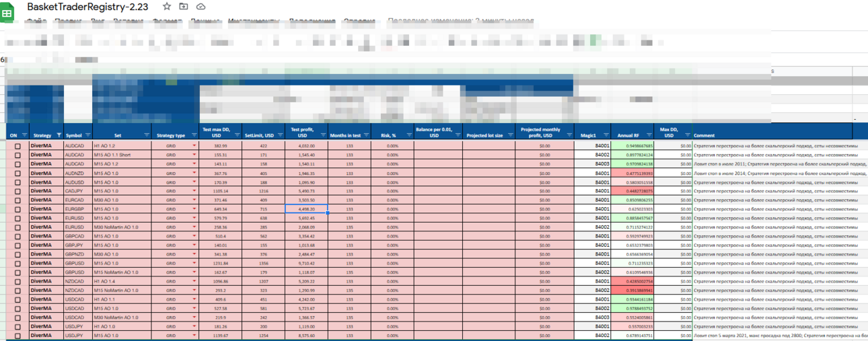Open the Test profit filter icon

(323, 135)
